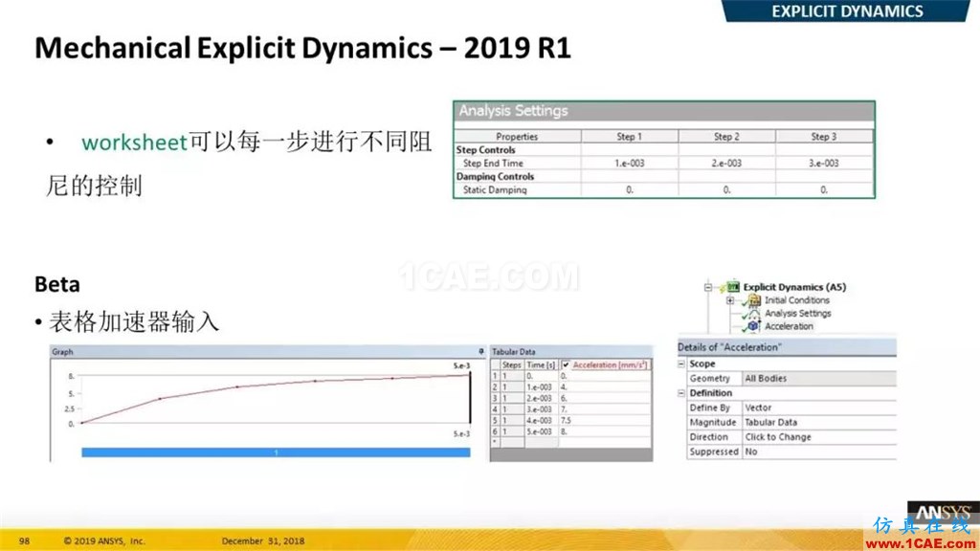Click the Acceleration cube icon in tree
This screenshot has height=551, width=980.
[x=753, y=326]
